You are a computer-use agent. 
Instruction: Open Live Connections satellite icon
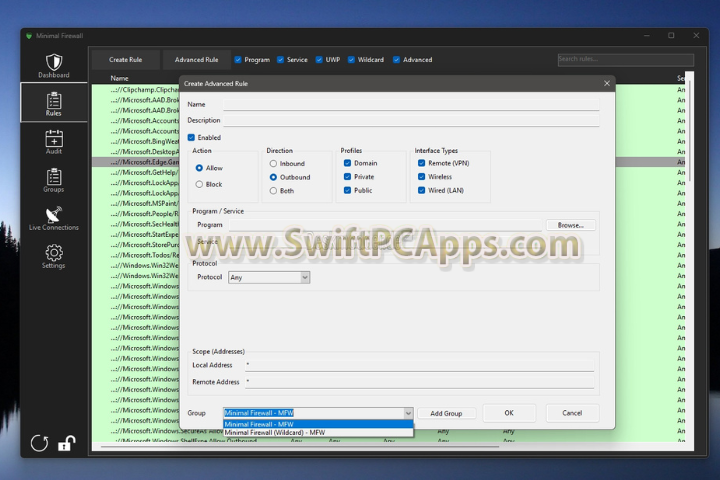click(x=54, y=215)
